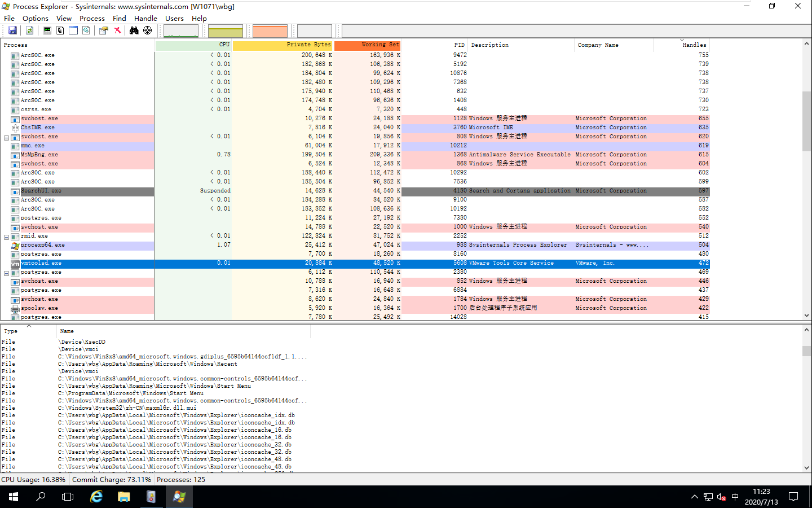Click the procexp64.exe process icon
The width and height of the screenshot is (812, 508).
(15, 246)
